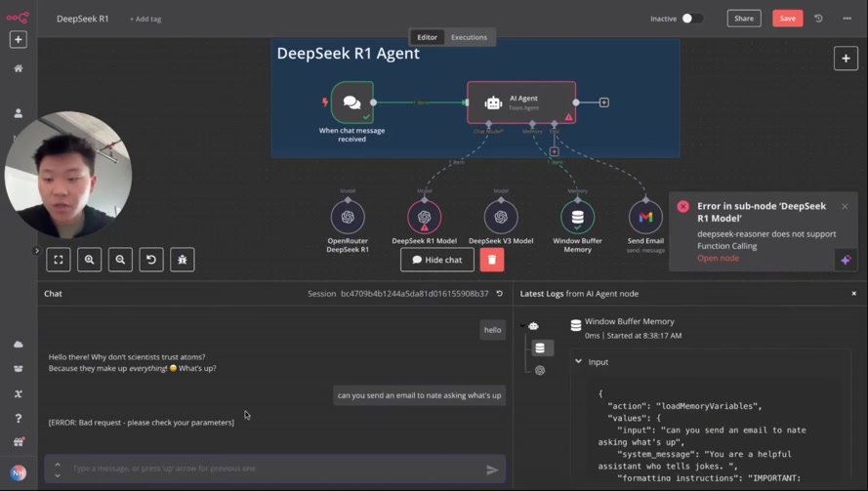Add a tool via the plus connector
Viewport: 868px width, 491px height.
(x=555, y=151)
